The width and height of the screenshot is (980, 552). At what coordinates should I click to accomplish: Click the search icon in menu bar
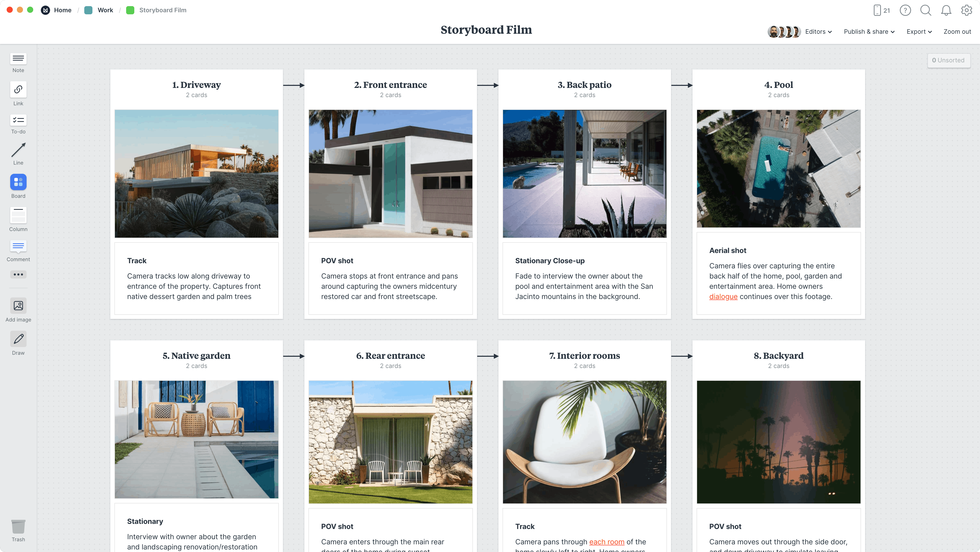925,10
